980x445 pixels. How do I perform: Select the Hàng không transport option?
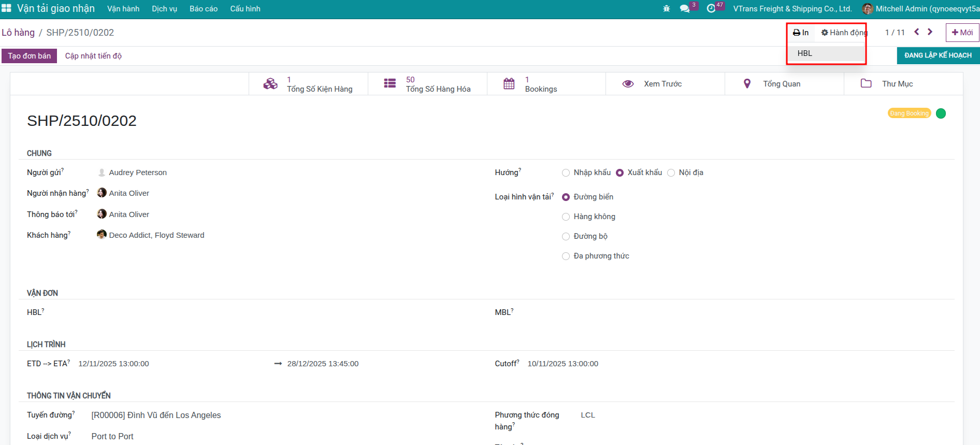click(566, 217)
